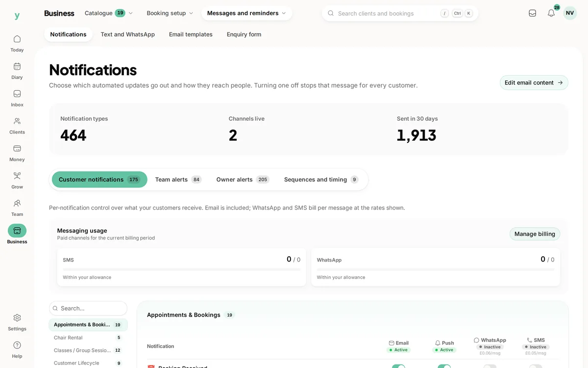Open Settings from the sidebar
The width and height of the screenshot is (588, 368).
click(x=17, y=322)
